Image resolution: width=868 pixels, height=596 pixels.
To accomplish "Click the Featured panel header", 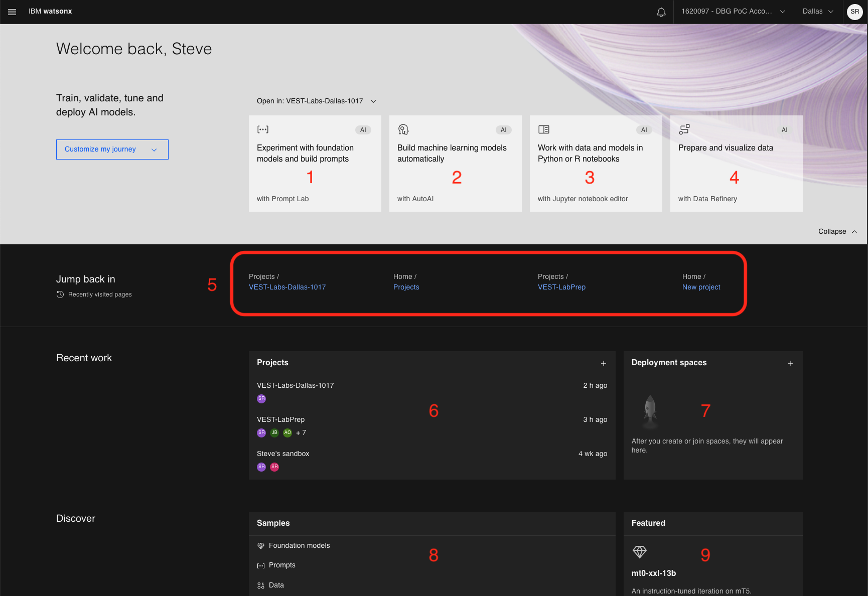I will (648, 523).
